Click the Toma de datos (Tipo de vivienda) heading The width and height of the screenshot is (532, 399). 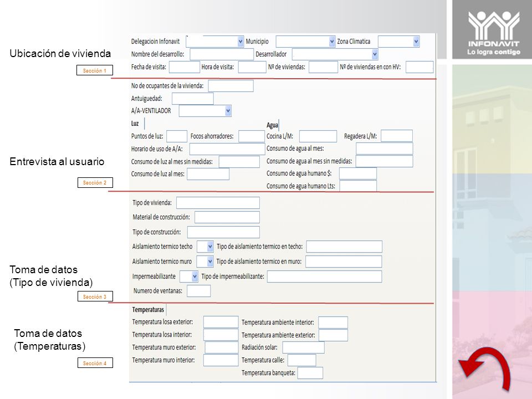click(x=51, y=276)
